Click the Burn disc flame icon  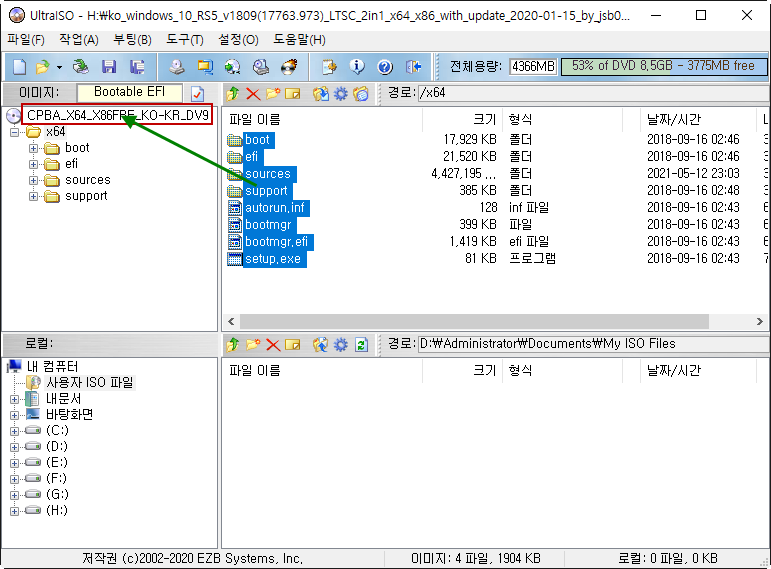(x=289, y=66)
